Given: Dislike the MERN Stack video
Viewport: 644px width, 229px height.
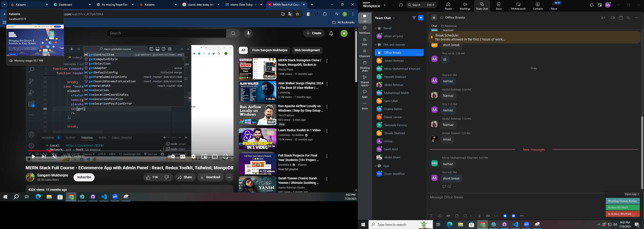Looking at the screenshot, I should 167,177.
